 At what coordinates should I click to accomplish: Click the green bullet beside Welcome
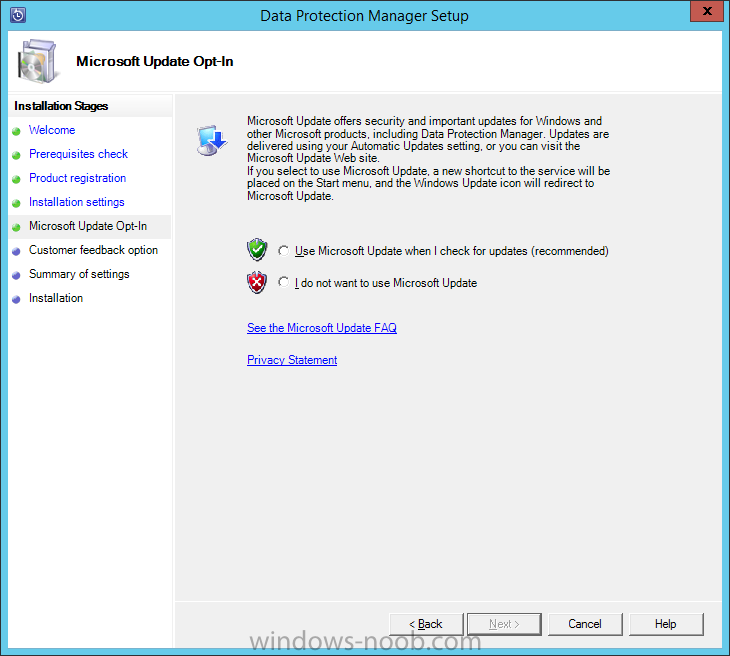click(x=16, y=131)
